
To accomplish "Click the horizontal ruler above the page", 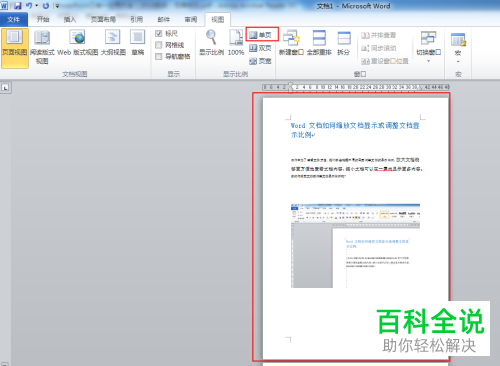I will tap(356, 87).
